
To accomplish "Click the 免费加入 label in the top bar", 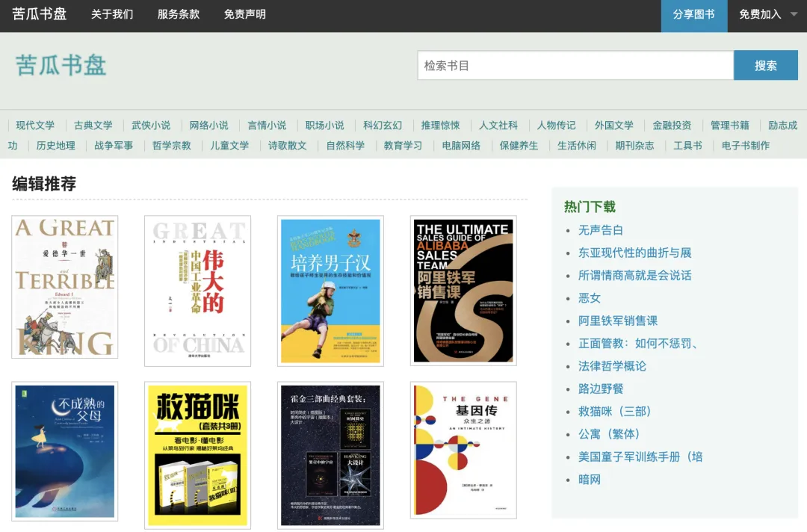I will [x=760, y=14].
